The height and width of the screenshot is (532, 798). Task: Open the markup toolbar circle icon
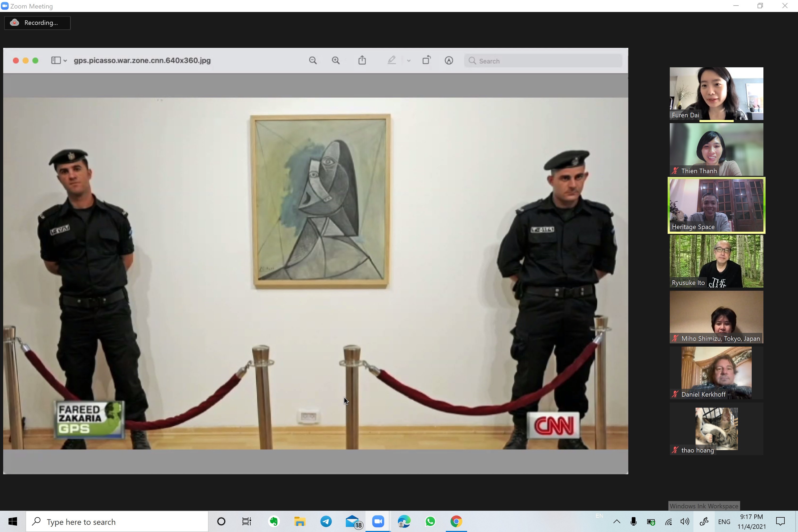click(448, 61)
